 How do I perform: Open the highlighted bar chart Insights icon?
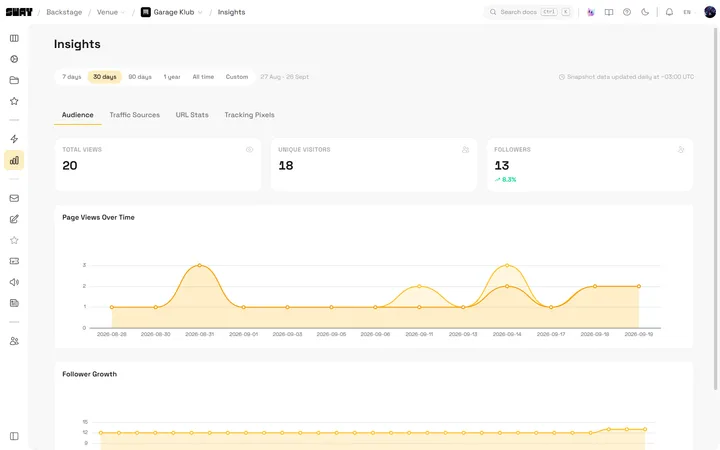14,160
